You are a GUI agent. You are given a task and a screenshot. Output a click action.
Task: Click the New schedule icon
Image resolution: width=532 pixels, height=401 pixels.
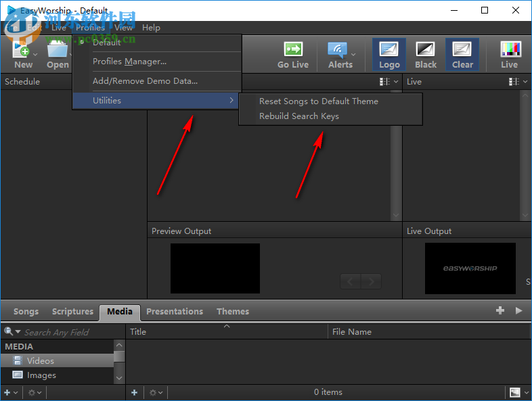[x=21, y=50]
